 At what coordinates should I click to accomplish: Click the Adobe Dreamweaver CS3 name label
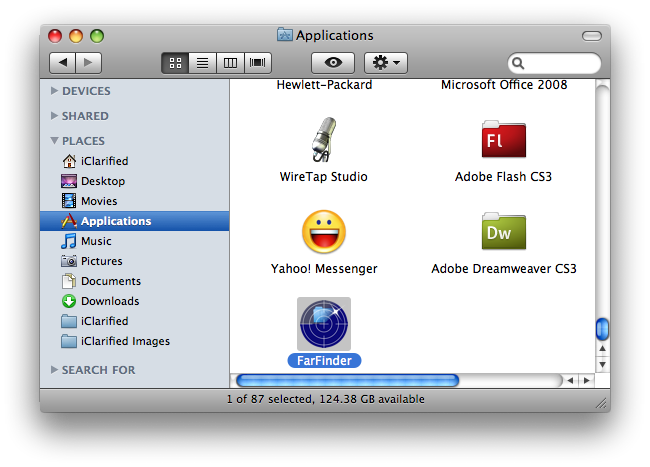tap(504, 269)
